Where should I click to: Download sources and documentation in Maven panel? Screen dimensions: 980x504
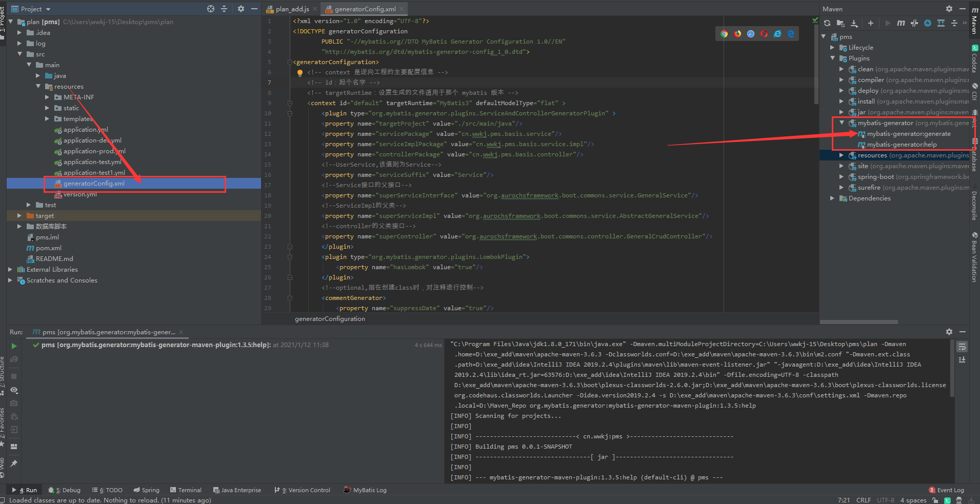(854, 23)
